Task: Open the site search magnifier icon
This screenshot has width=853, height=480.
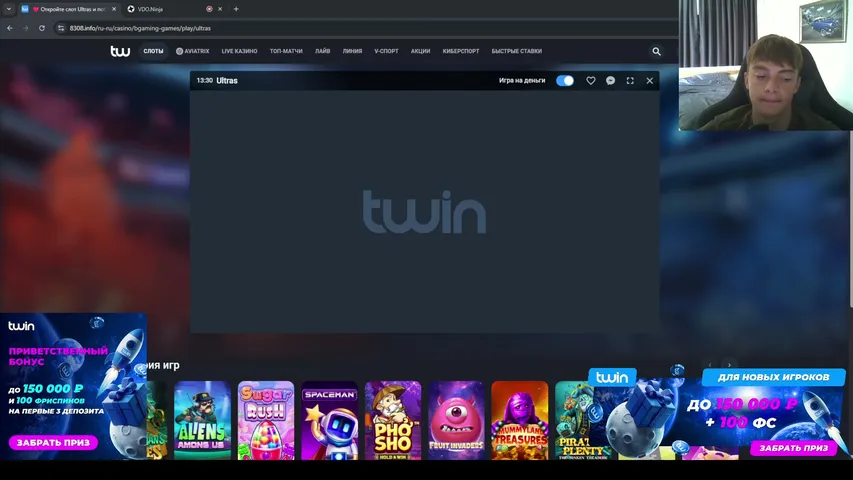Action: pyautogui.click(x=657, y=51)
